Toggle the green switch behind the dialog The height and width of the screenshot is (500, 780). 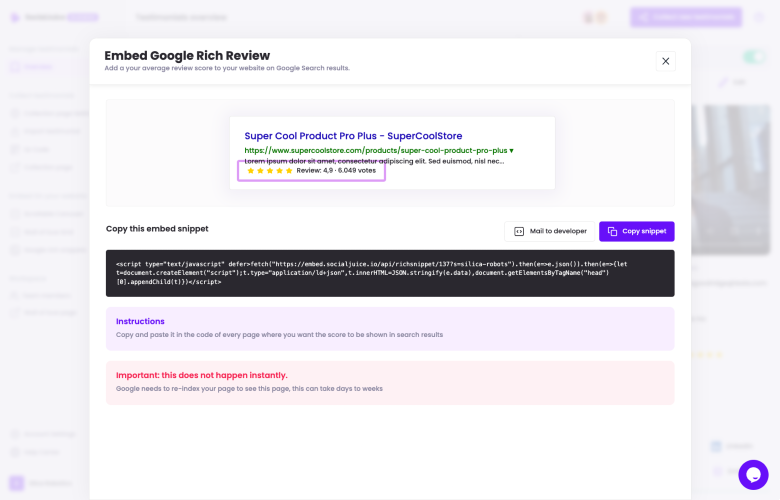[x=754, y=57]
